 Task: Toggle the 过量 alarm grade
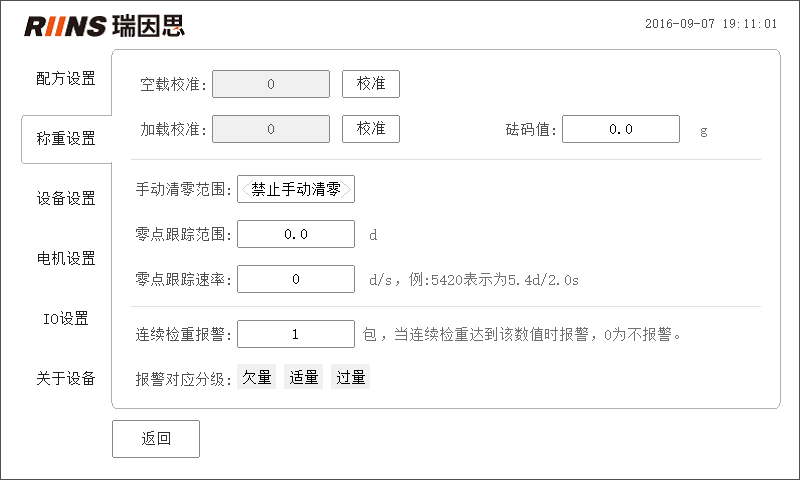coord(351,377)
